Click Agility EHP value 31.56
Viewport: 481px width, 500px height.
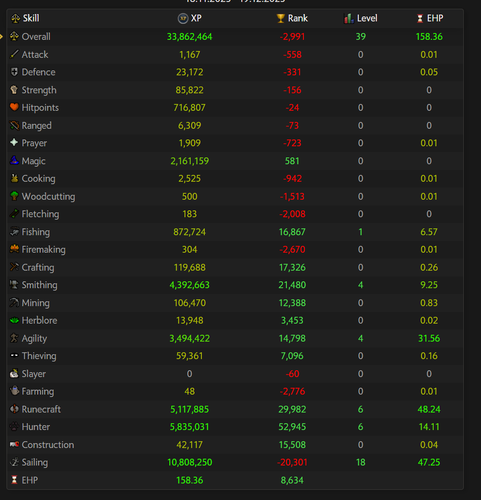429,339
